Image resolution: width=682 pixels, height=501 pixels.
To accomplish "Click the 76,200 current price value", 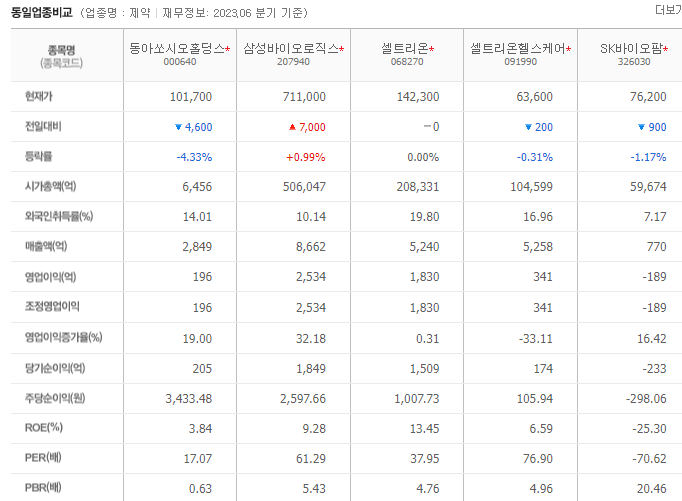I will 648,97.
